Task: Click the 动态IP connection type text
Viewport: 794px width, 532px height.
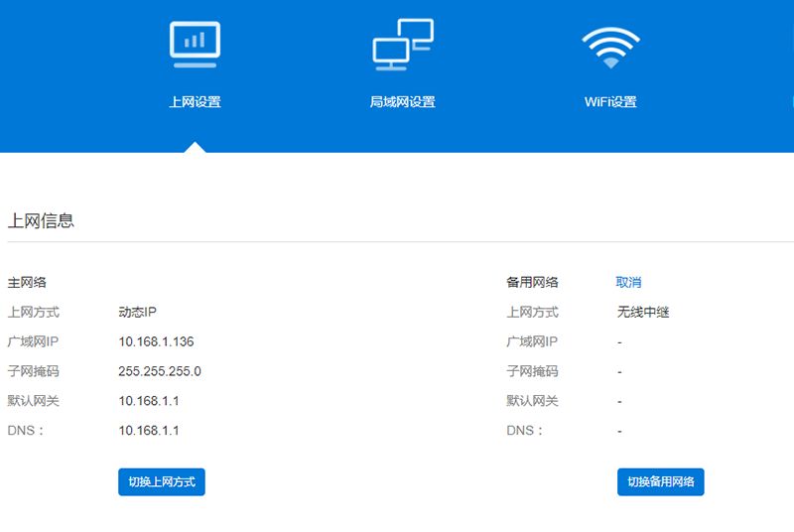Action: pos(137,312)
